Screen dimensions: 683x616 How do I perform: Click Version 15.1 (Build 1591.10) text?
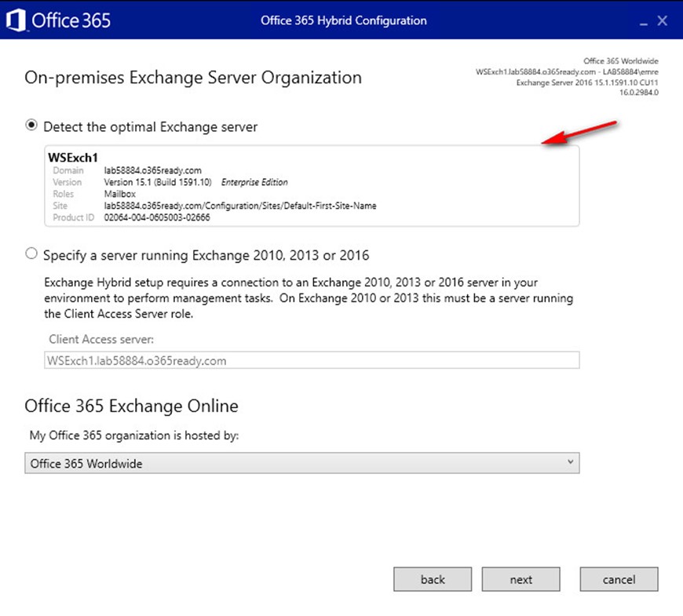[x=158, y=182]
